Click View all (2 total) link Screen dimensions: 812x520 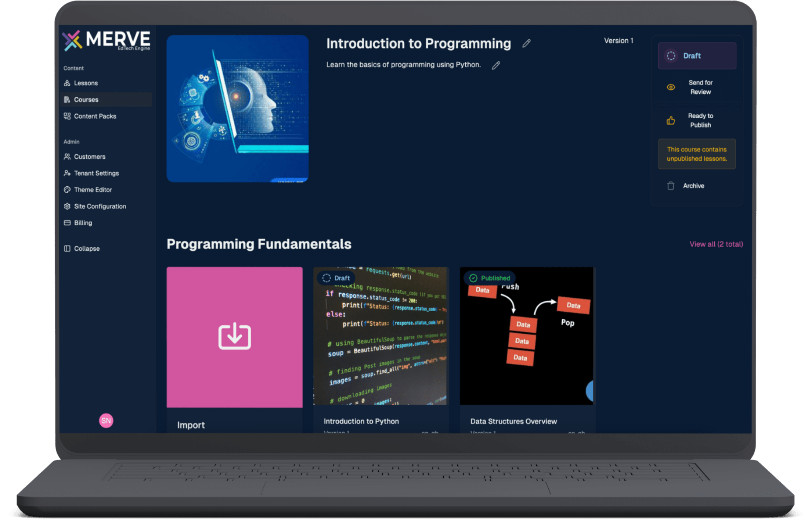716,244
